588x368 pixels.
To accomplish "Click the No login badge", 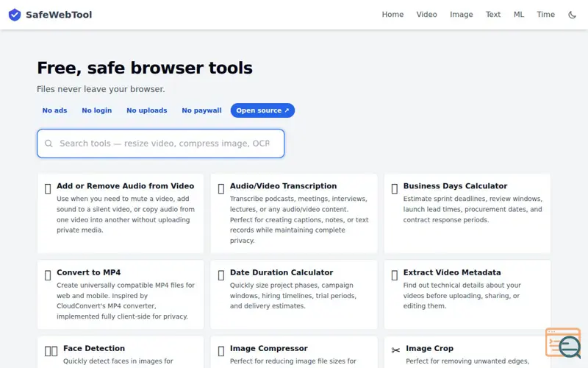I will click(97, 110).
